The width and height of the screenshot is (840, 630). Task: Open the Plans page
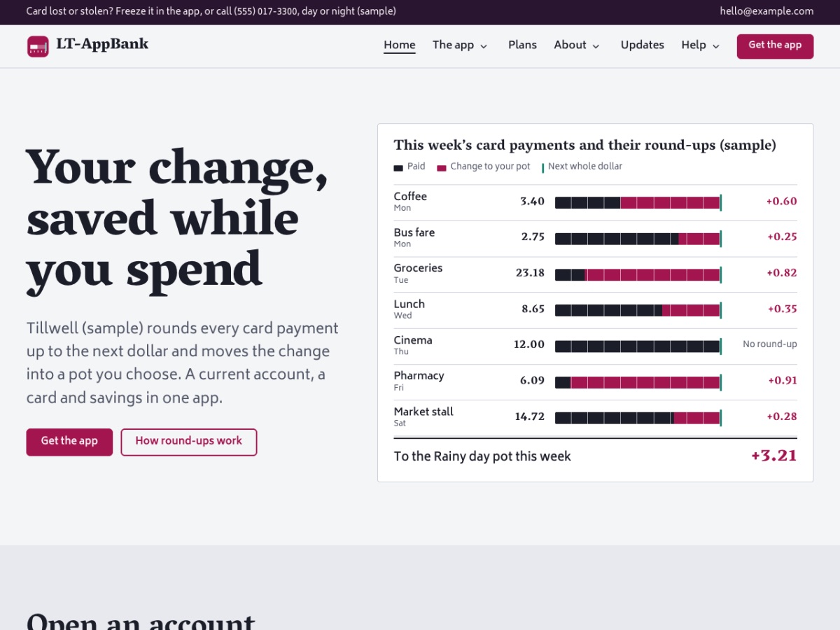pyautogui.click(x=522, y=45)
